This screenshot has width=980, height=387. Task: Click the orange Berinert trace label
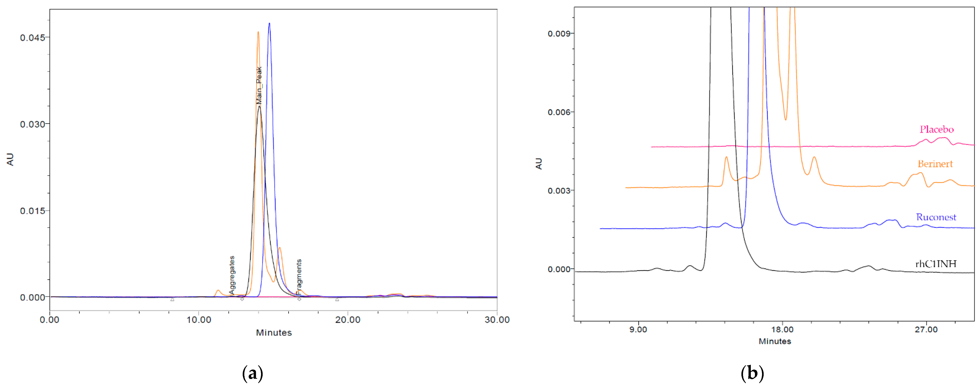coord(935,164)
